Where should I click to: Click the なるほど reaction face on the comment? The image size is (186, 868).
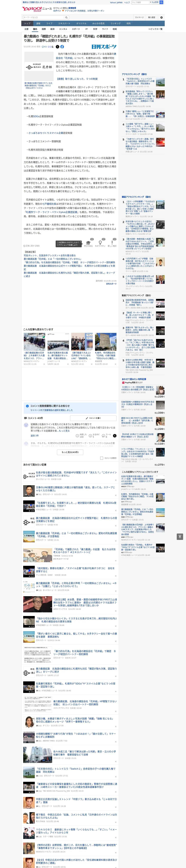pyautogui.click(x=91, y=436)
